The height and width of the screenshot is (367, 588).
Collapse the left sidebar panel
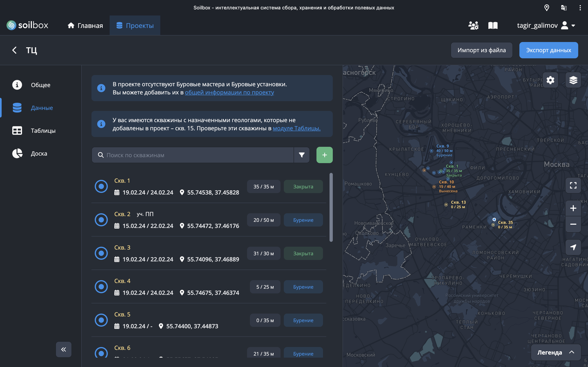(x=64, y=349)
